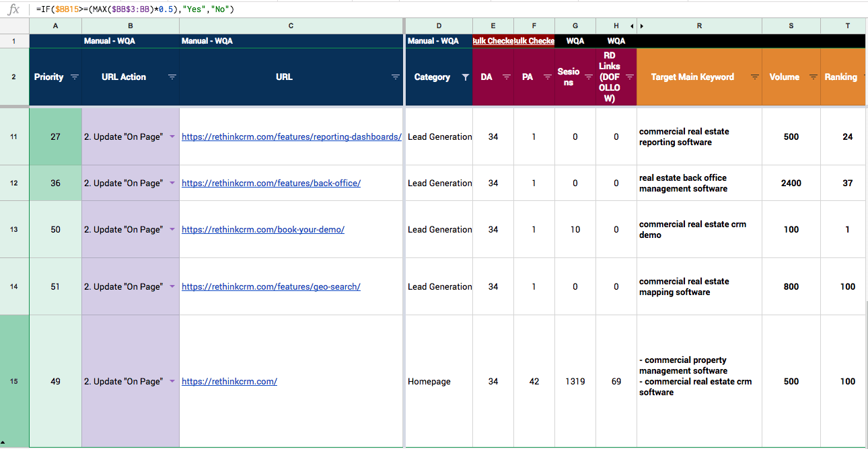
Task: Open URL Action dropdown for back-office row
Action: click(x=172, y=183)
